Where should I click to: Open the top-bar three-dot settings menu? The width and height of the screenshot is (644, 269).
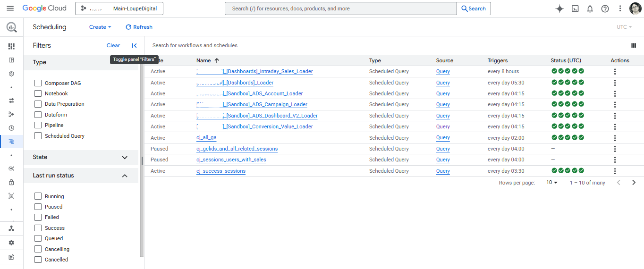pyautogui.click(x=620, y=8)
